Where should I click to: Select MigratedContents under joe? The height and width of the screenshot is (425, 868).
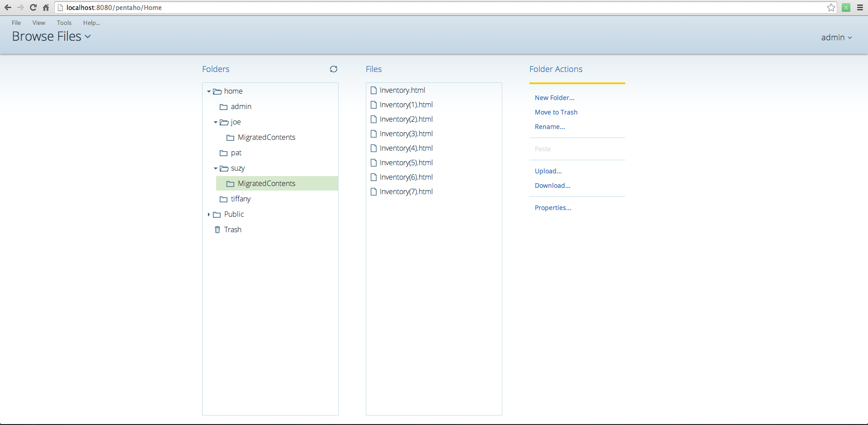click(267, 138)
